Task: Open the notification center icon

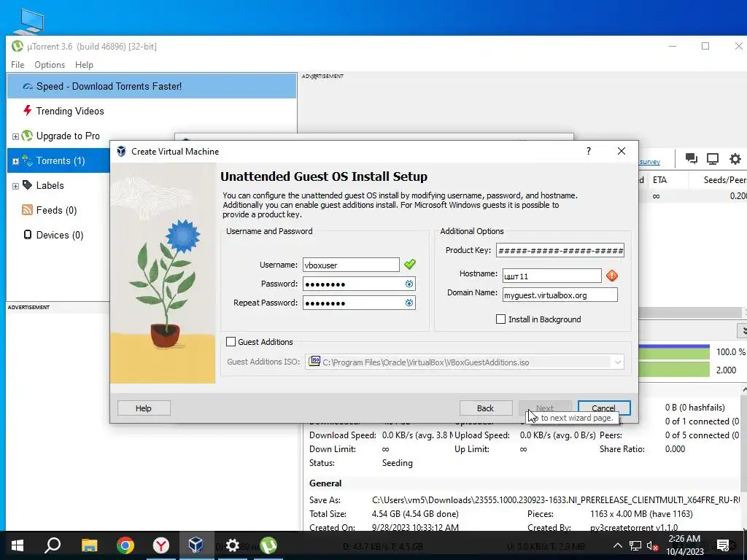Action: (723, 545)
